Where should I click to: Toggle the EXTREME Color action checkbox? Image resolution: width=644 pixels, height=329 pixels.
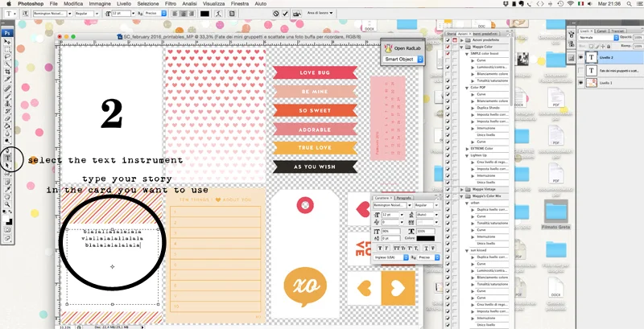point(448,149)
